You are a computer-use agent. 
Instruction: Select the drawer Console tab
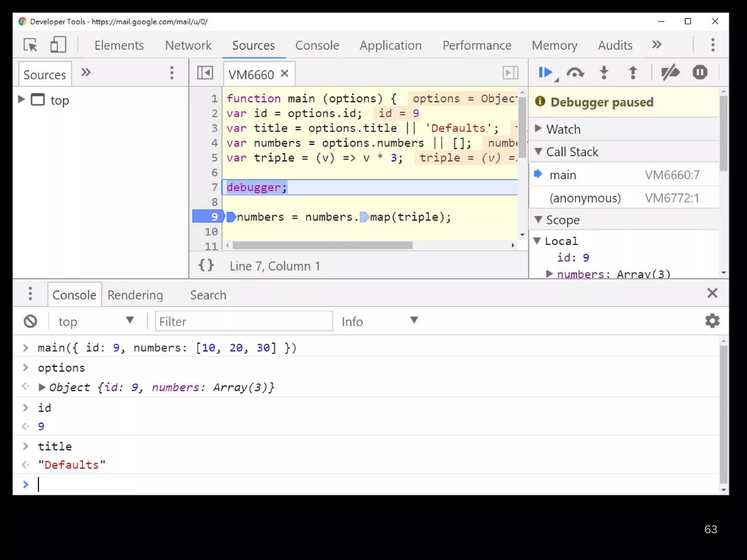click(74, 295)
